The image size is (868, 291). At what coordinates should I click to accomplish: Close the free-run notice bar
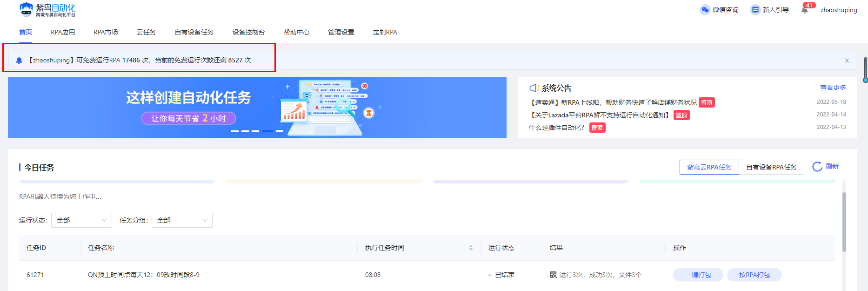click(847, 61)
